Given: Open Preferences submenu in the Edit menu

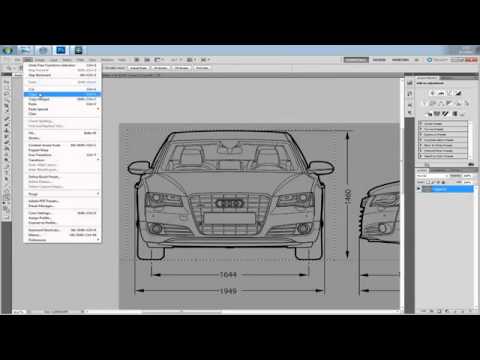Looking at the screenshot, I should 62,240.
